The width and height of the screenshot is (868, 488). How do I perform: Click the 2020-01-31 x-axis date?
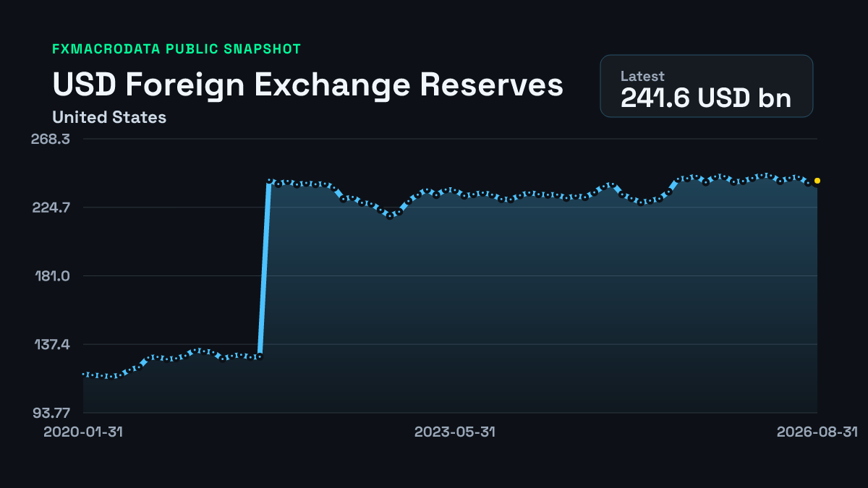[x=83, y=432]
